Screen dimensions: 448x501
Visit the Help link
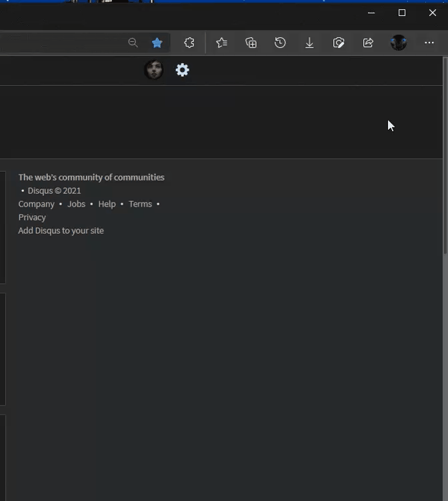pos(107,204)
